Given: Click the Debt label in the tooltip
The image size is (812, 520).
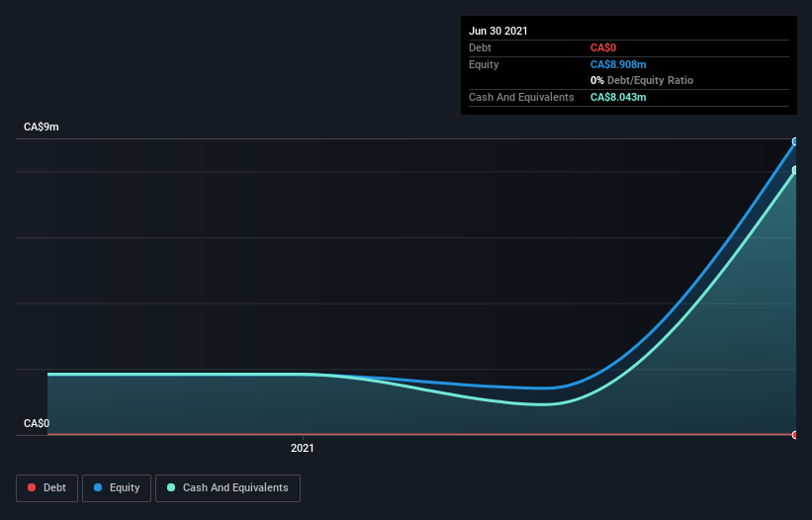Looking at the screenshot, I should click(480, 47).
